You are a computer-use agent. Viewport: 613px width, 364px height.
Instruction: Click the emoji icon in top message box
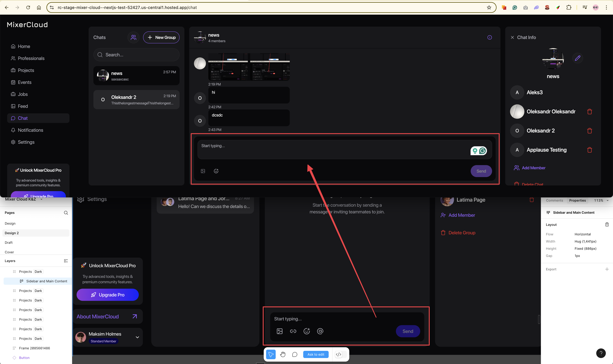pos(216,171)
